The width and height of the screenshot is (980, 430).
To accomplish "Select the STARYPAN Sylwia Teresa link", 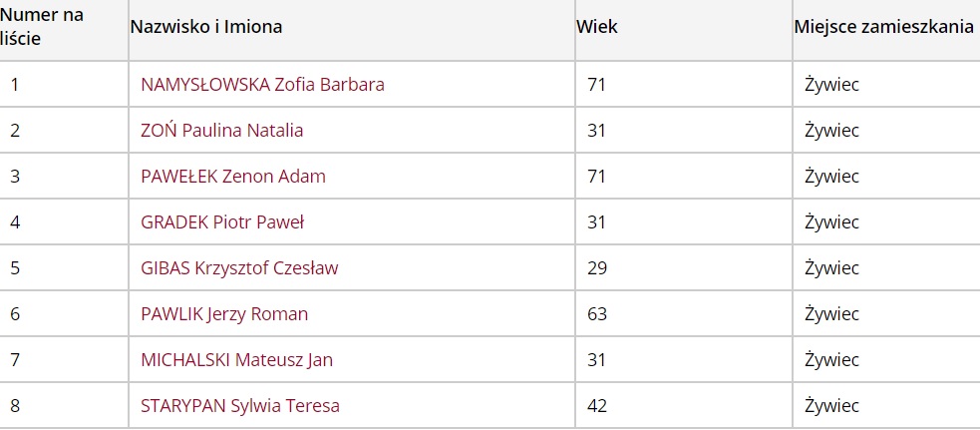I will click(x=240, y=406).
